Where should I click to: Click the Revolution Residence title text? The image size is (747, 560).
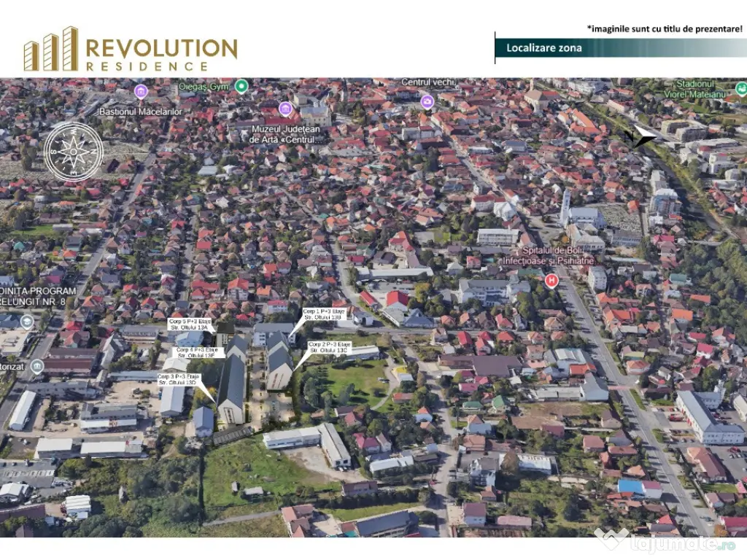[x=161, y=50]
